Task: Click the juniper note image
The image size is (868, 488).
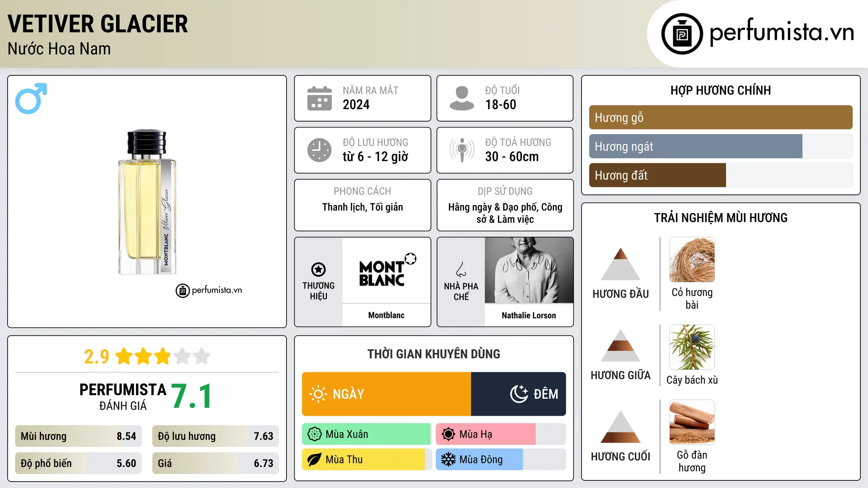Action: (x=692, y=347)
